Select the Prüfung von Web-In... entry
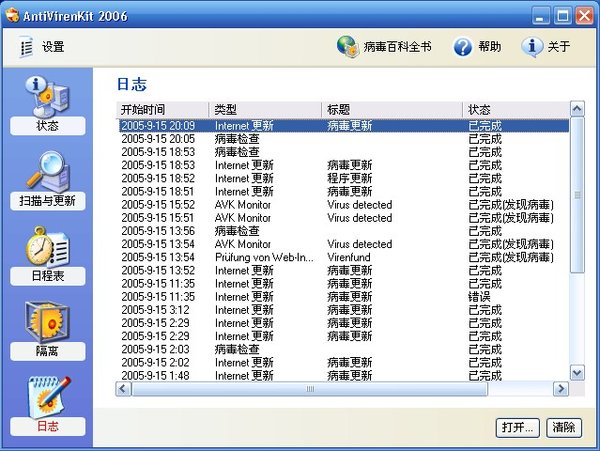 click(x=344, y=257)
